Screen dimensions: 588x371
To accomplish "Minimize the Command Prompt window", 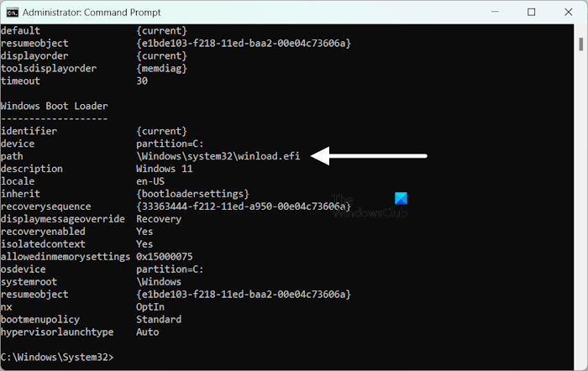I will [x=492, y=12].
